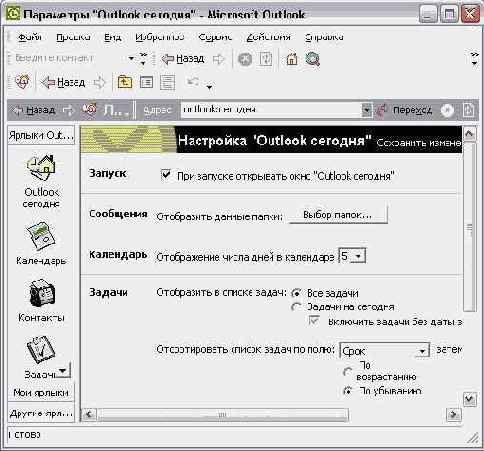The height and width of the screenshot is (451, 484).
Task: Expand toolbar options chevron at the far right
Action: pos(474,59)
